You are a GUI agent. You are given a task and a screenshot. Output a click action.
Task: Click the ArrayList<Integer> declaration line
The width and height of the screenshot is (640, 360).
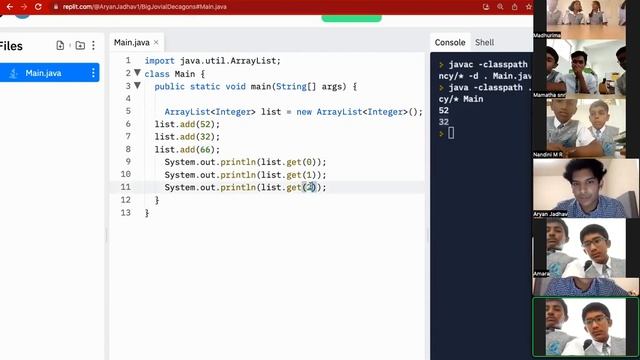click(293, 112)
